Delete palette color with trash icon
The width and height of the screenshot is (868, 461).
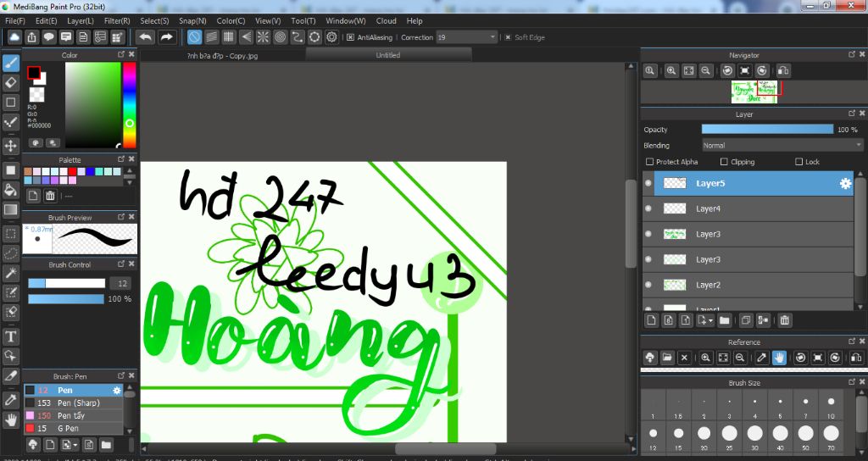pyautogui.click(x=50, y=196)
